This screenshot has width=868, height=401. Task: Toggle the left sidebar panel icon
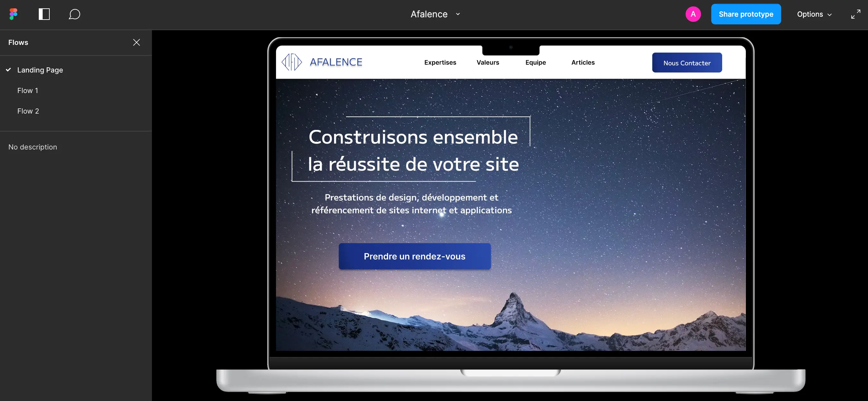(x=44, y=14)
